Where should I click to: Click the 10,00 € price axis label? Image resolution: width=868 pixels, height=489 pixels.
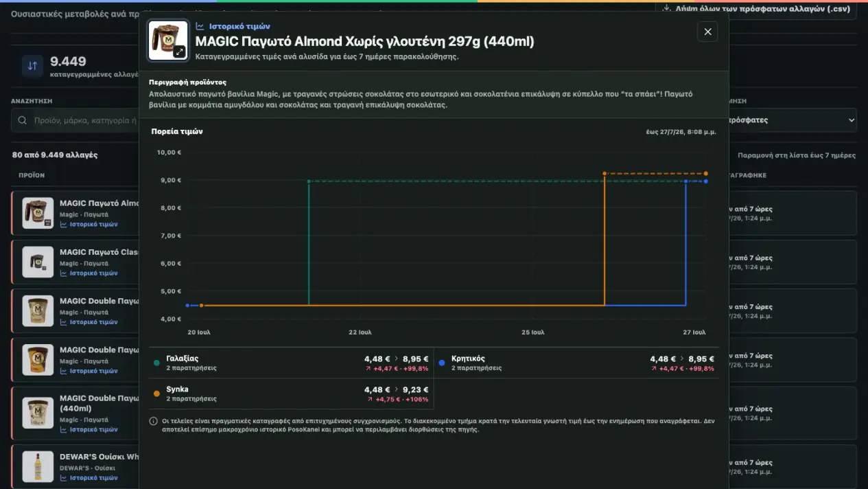169,152
